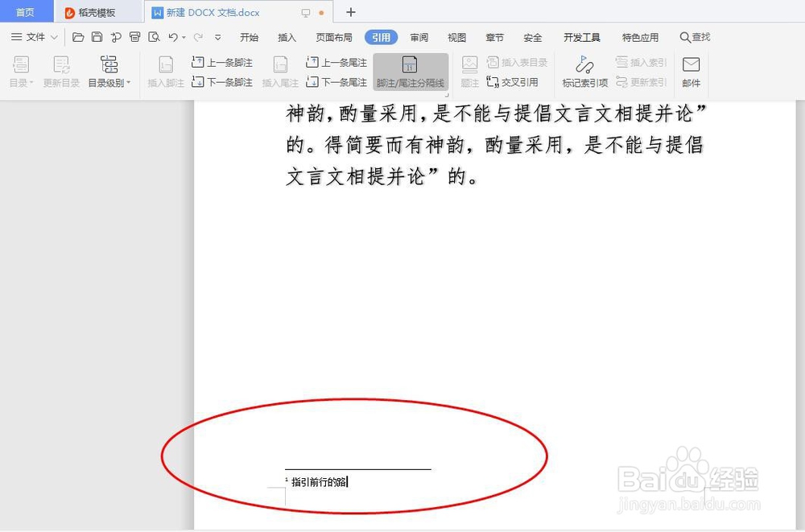Select the 邮件 (Mail) icon
This screenshot has height=532, width=805.
pos(691,69)
